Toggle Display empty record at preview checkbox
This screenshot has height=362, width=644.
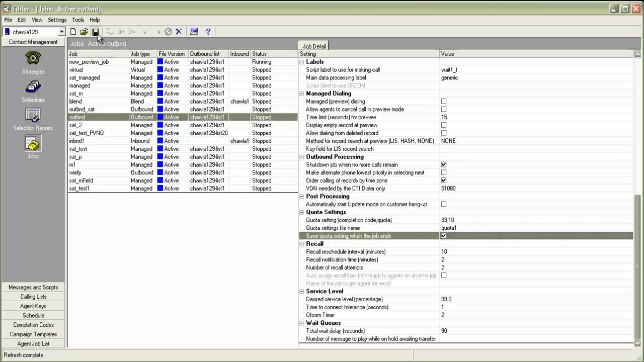[x=444, y=125]
